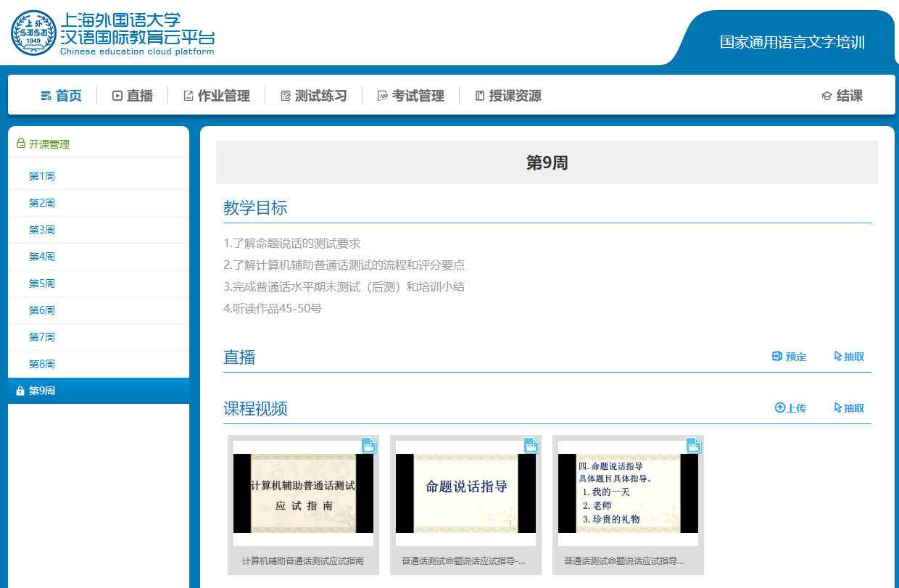Open the 命题说话指导 video thumbnail
This screenshot has height=588, width=899.
(465, 493)
